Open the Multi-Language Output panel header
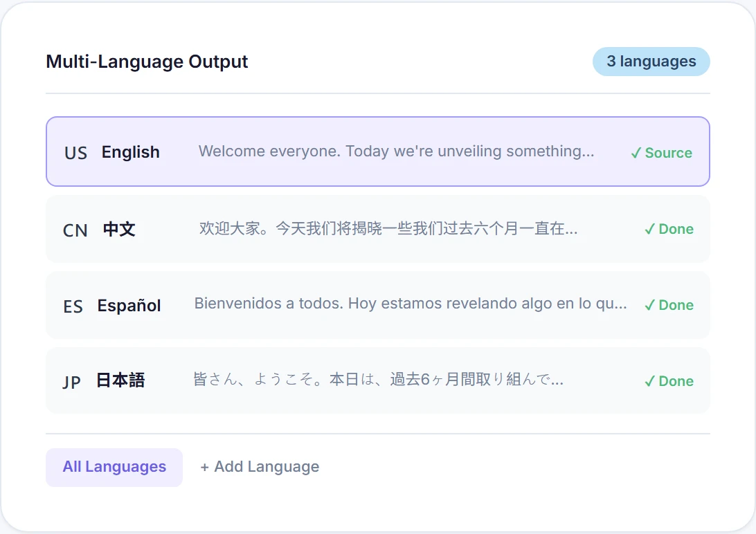The width and height of the screenshot is (756, 534). click(x=147, y=62)
